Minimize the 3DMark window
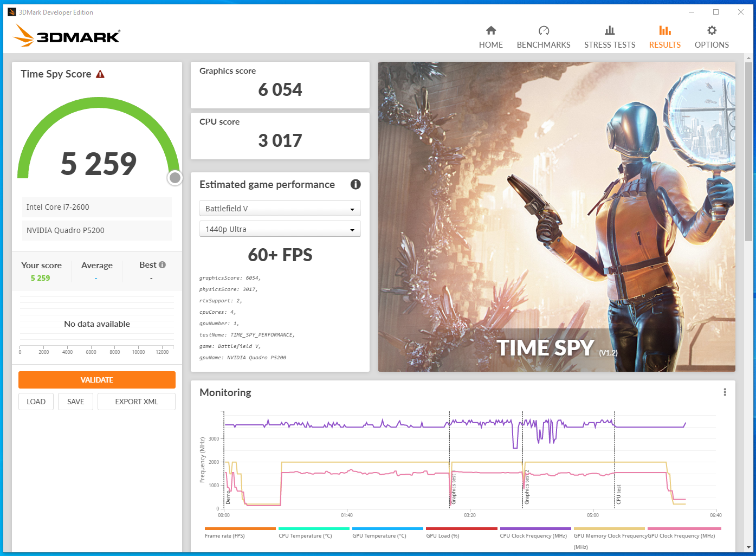The width and height of the screenshot is (756, 556). point(692,12)
